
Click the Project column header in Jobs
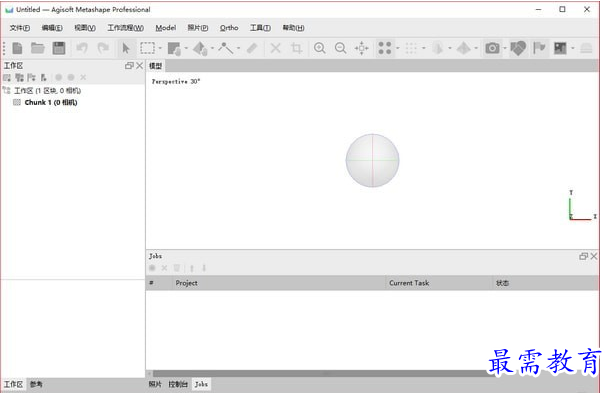(x=279, y=283)
